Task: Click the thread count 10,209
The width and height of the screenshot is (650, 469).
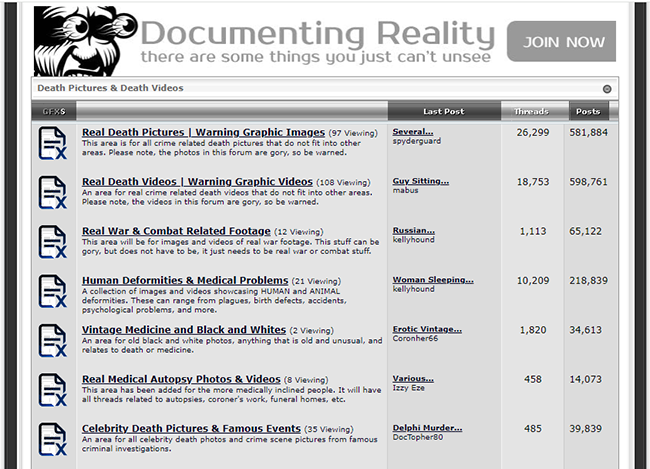Action: (x=533, y=280)
